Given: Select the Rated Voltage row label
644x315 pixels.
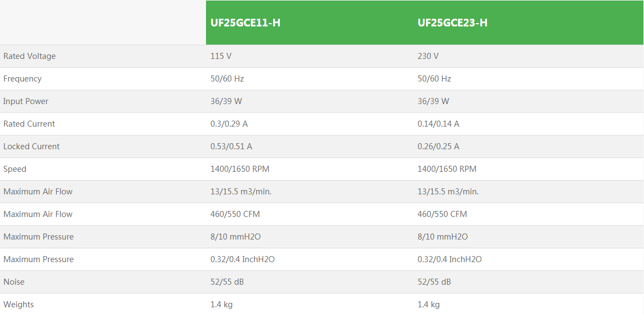Looking at the screenshot, I should [29, 56].
